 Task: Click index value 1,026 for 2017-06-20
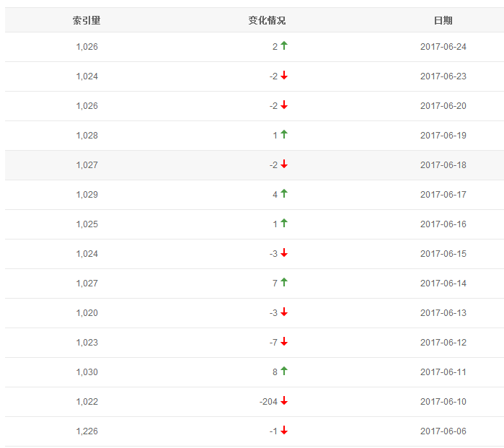87,106
